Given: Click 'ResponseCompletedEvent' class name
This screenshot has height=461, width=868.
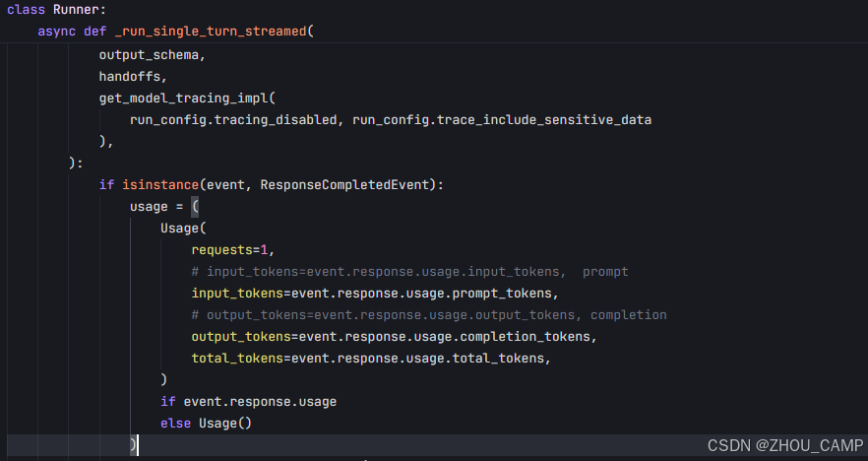Looking at the screenshot, I should click(x=344, y=184).
